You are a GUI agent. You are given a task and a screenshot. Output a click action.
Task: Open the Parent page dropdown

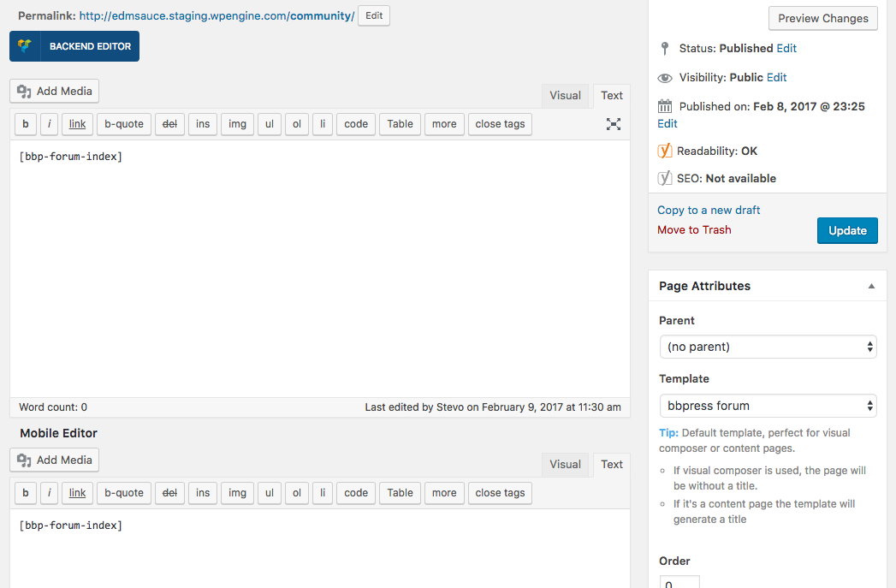(x=768, y=347)
